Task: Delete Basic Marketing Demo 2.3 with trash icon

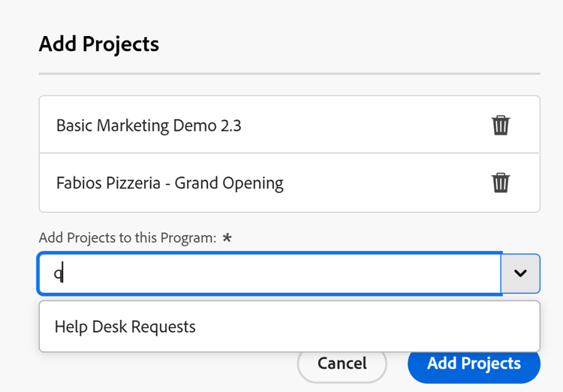Action: click(x=501, y=125)
